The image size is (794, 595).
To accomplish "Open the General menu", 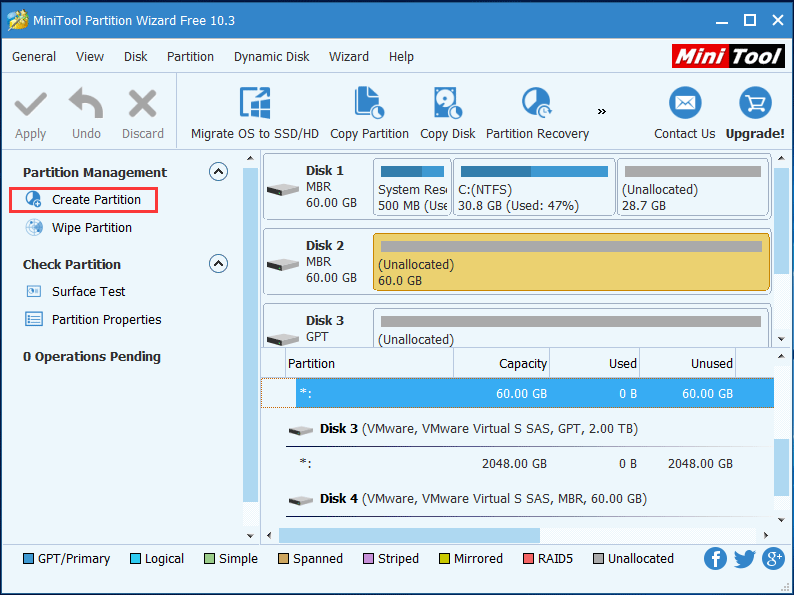I will (x=34, y=57).
